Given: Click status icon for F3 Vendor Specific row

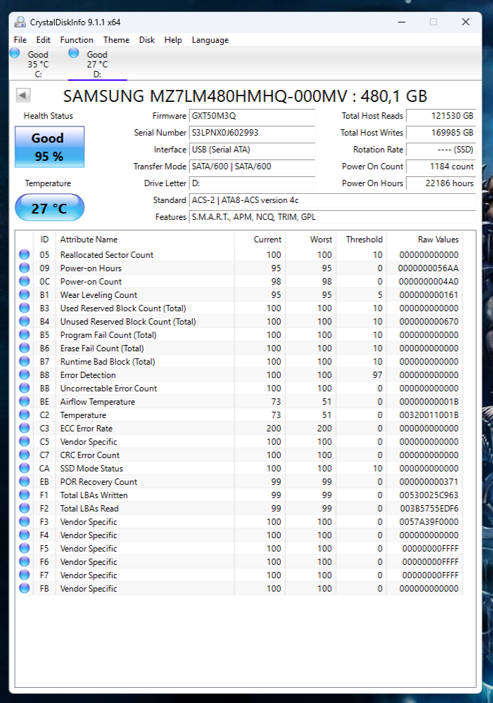Looking at the screenshot, I should (24, 521).
